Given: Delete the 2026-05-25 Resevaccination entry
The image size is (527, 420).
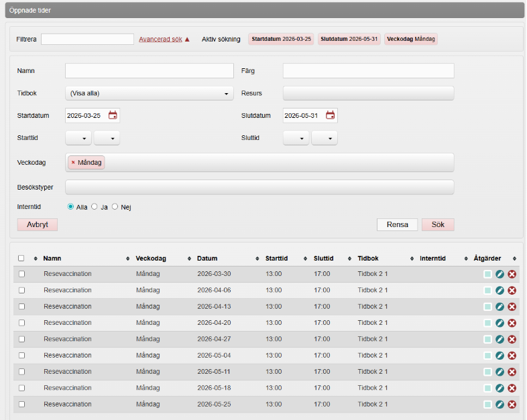Looking at the screenshot, I should 512,404.
